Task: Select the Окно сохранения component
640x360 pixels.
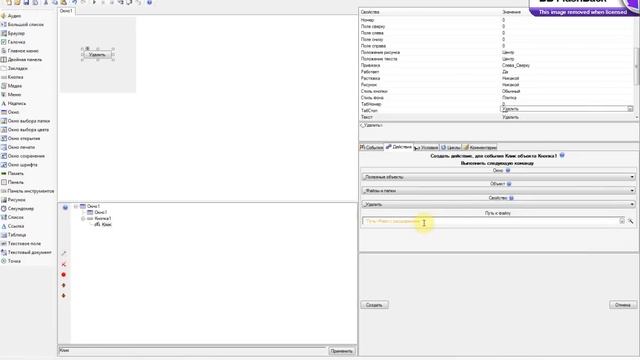Action: [23, 156]
